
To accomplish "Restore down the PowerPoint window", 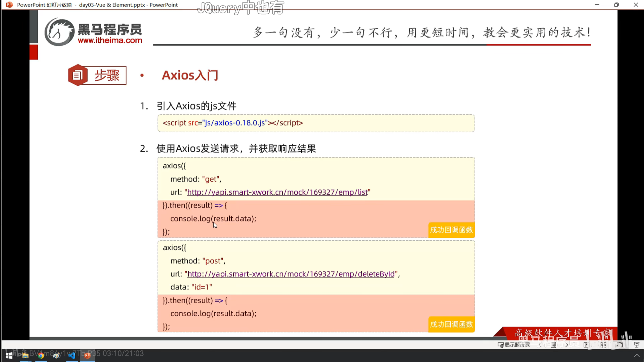I will (616, 5).
